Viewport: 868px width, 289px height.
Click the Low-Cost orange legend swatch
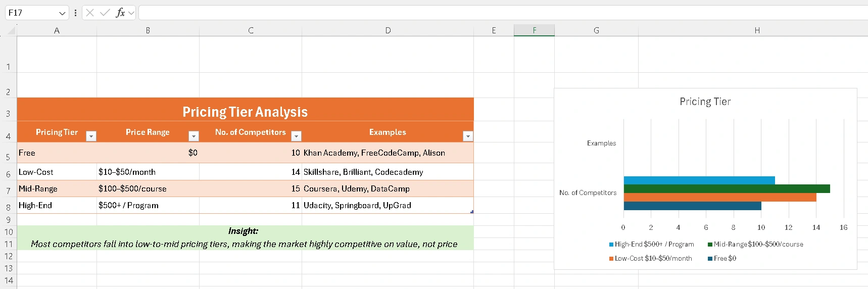[611, 259]
